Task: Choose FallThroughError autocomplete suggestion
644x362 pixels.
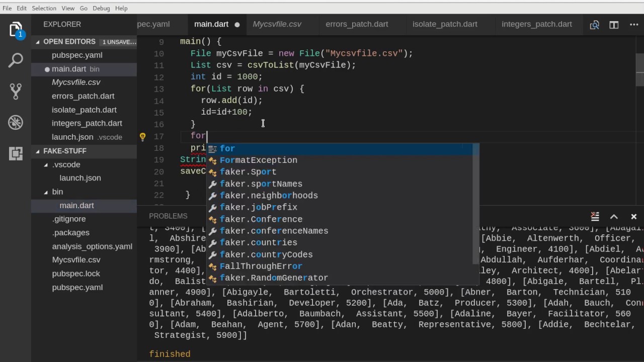Action: click(x=340, y=266)
